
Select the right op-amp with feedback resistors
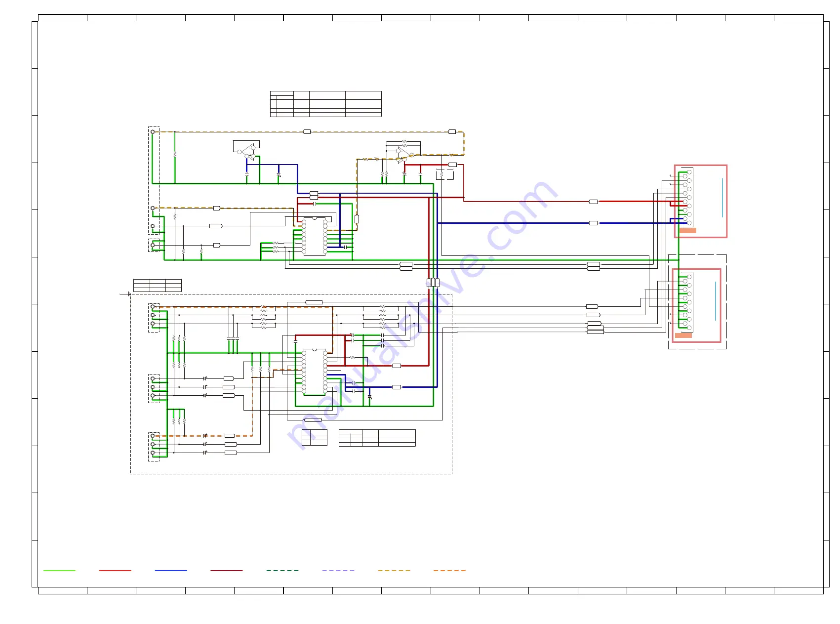click(403, 152)
